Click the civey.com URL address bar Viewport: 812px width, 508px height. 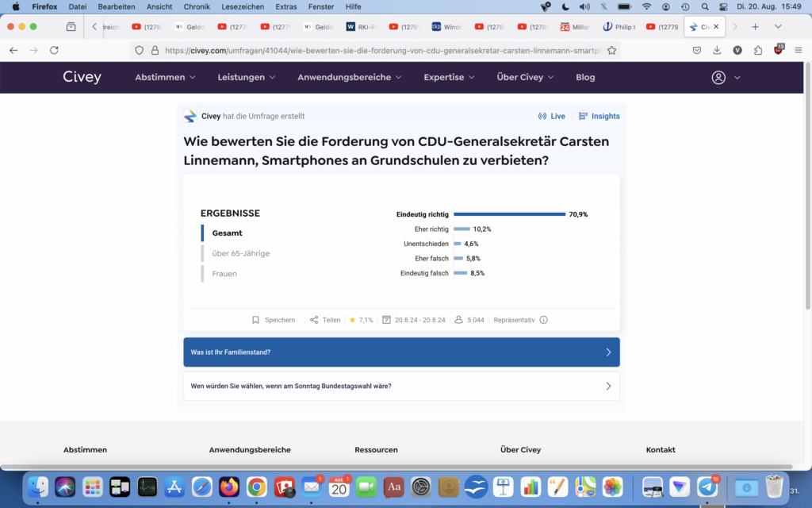click(x=381, y=50)
